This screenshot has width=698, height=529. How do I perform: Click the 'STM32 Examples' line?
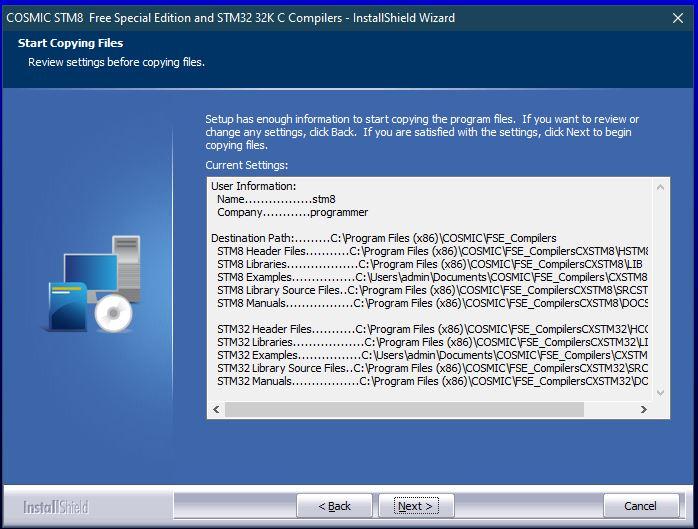click(x=432, y=355)
